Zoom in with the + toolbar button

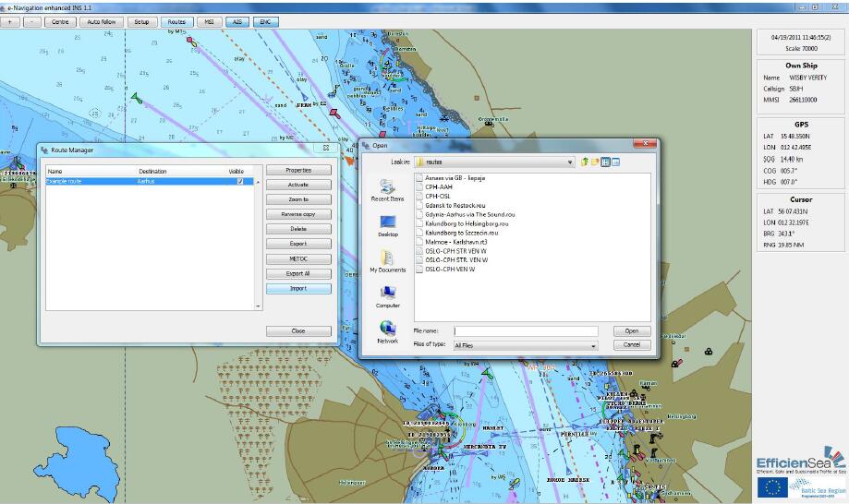[x=10, y=22]
